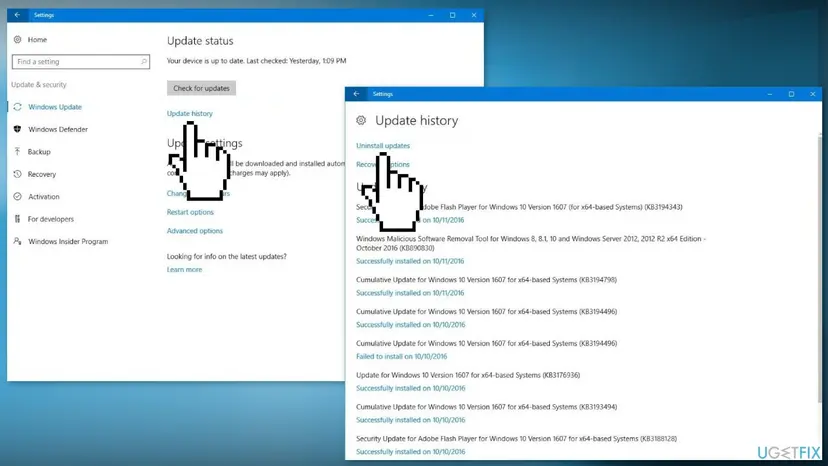Click Update status heading

200,41
